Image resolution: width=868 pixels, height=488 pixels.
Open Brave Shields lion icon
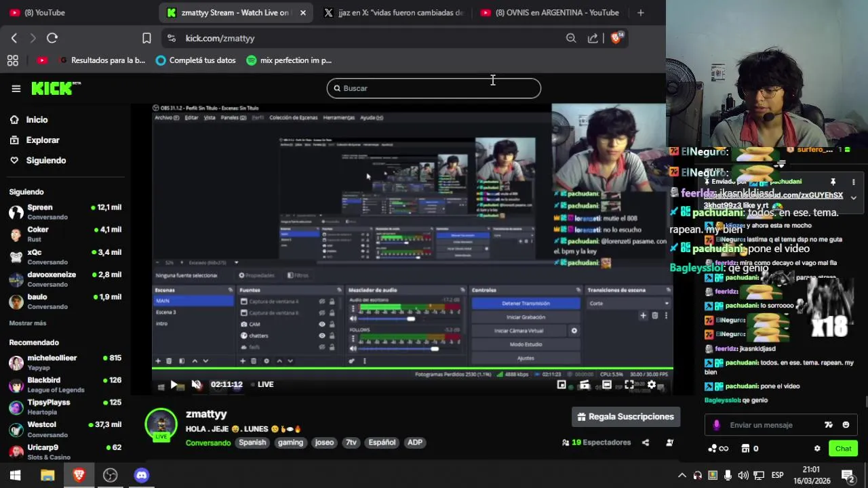(616, 38)
